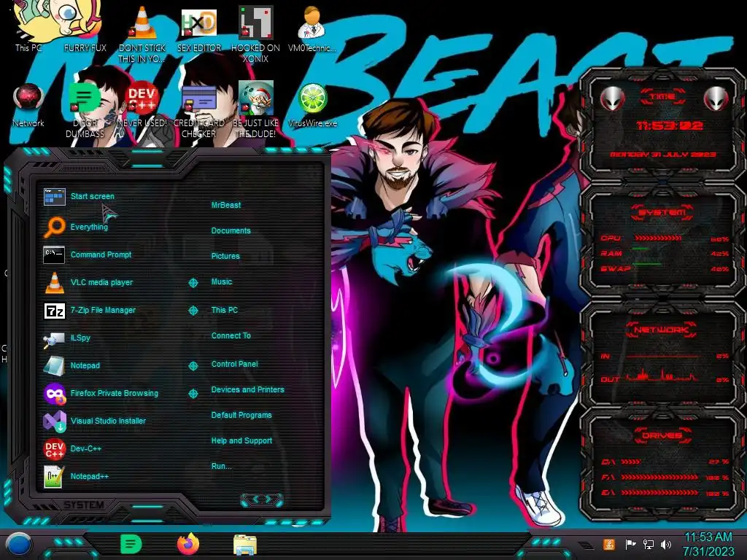
Task: Click the Action Center flag tray icon
Action: [630, 544]
